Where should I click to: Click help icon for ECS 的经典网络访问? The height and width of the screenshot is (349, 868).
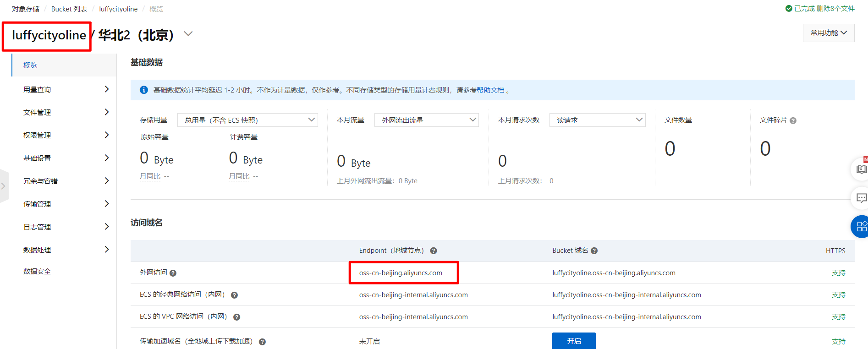point(234,295)
